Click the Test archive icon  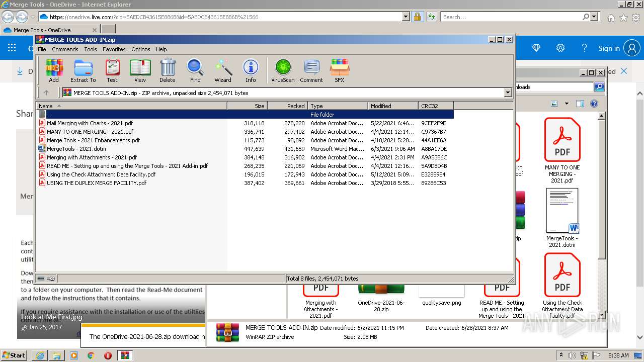[112, 70]
